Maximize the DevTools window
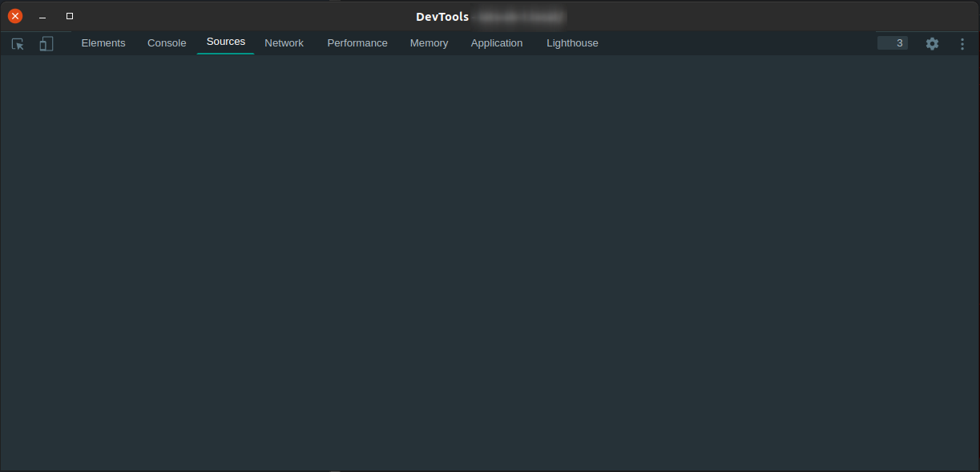 69,15
